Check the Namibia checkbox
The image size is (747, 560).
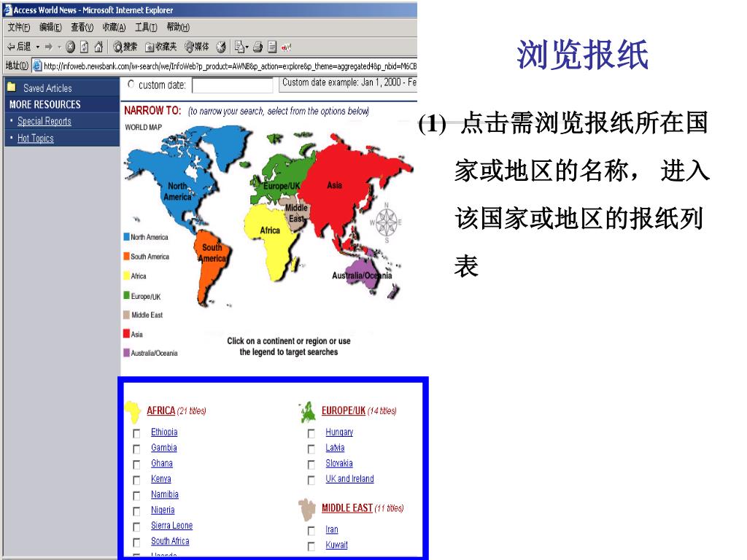coord(136,496)
